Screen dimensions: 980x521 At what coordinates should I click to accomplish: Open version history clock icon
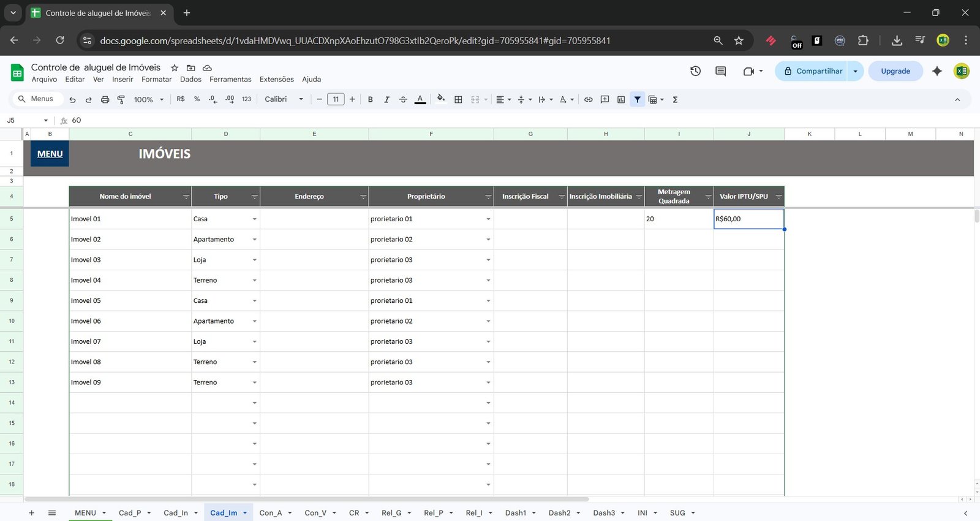695,71
